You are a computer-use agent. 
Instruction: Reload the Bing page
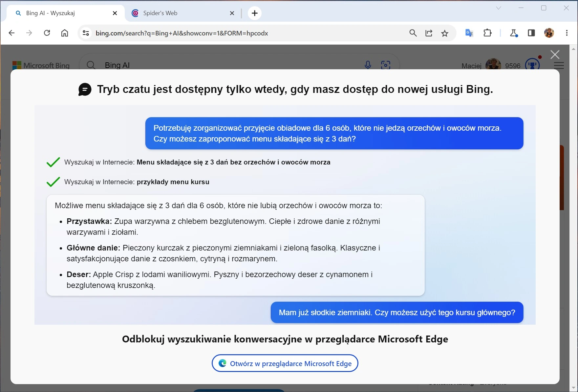47,33
